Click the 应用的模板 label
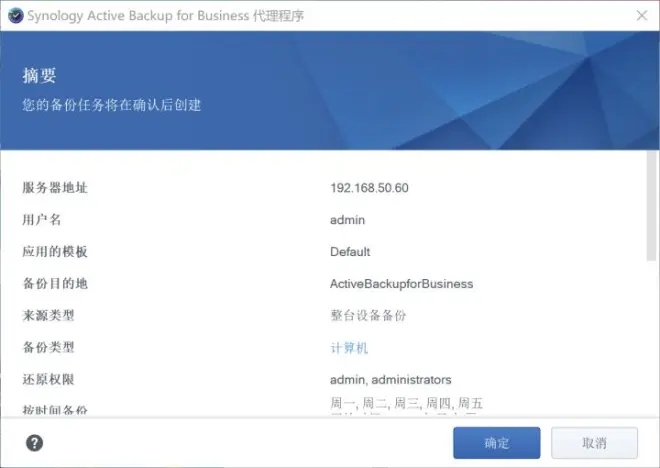 (x=55, y=252)
